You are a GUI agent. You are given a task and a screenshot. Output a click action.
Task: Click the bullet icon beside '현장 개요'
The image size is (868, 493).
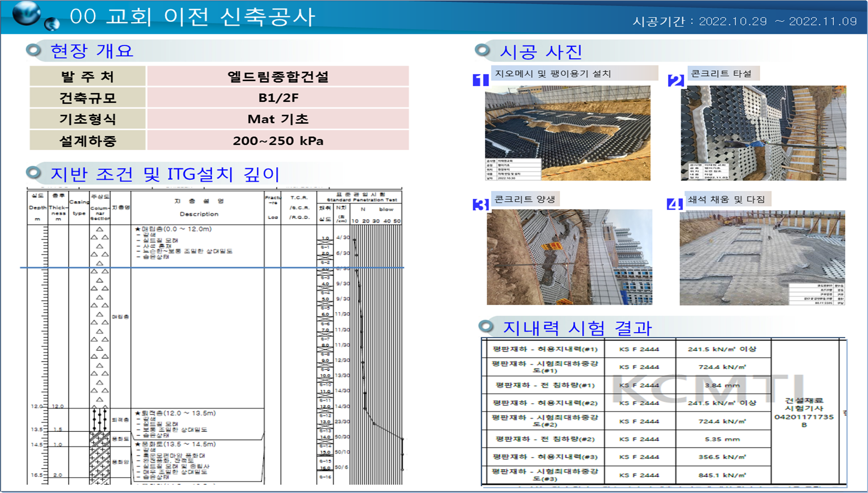(x=33, y=50)
